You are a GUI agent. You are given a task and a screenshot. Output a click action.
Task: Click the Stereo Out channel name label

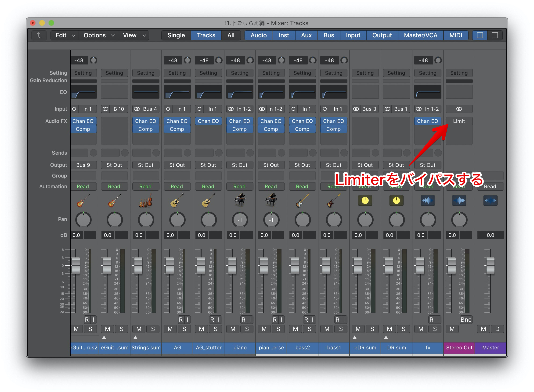(x=459, y=348)
